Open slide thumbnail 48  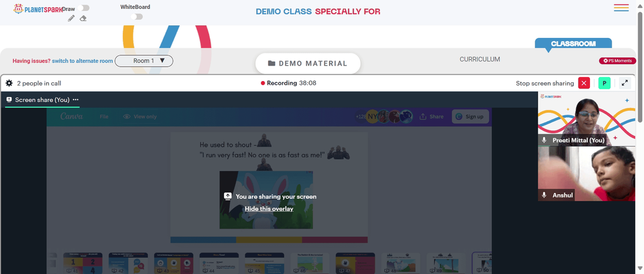pos(401,263)
